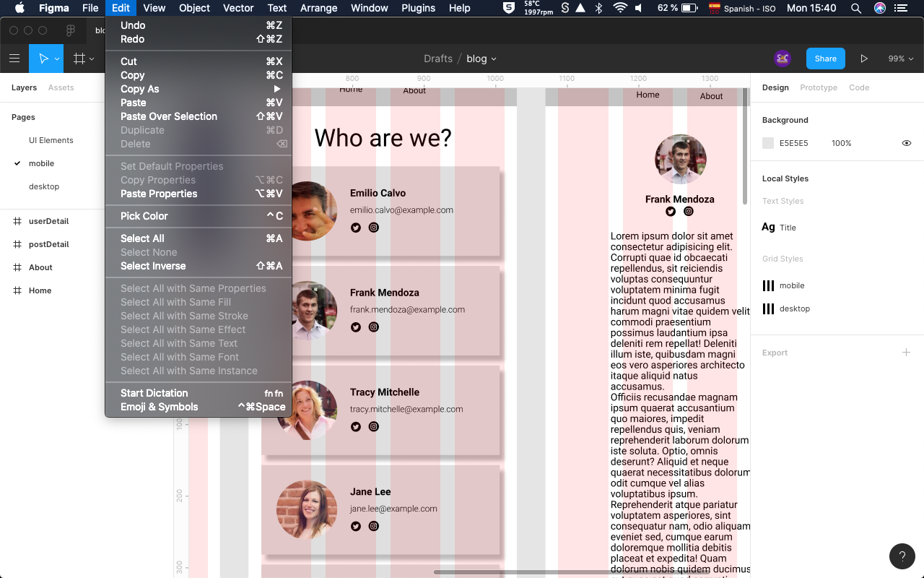
Task: Click Frank Mendoza card's Instagram icon
Action: coord(374,327)
